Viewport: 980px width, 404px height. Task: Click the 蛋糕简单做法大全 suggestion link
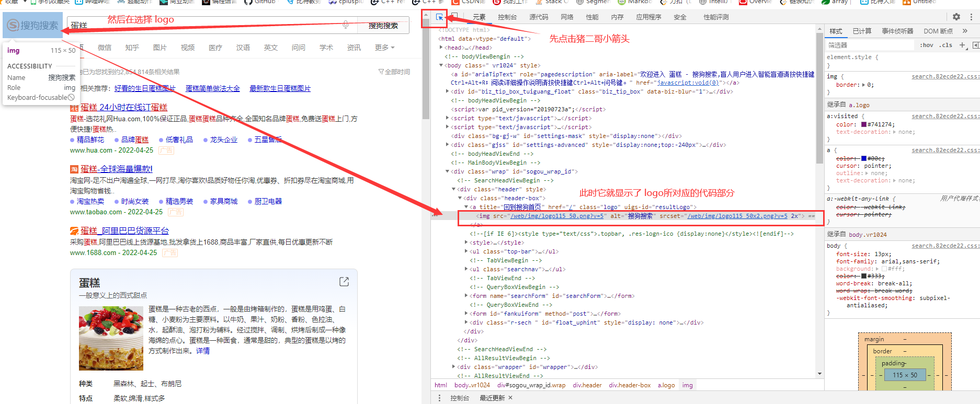tap(213, 88)
